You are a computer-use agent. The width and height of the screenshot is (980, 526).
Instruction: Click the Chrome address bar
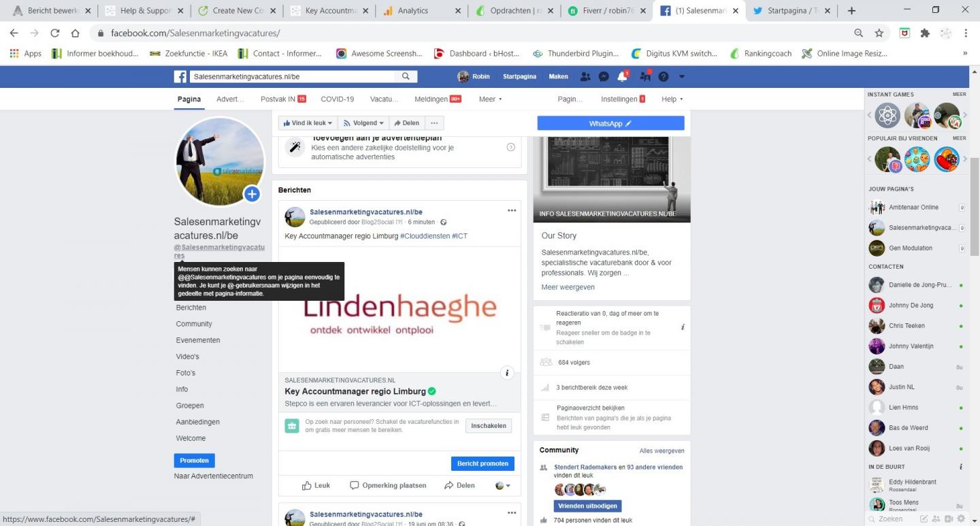(x=476, y=33)
